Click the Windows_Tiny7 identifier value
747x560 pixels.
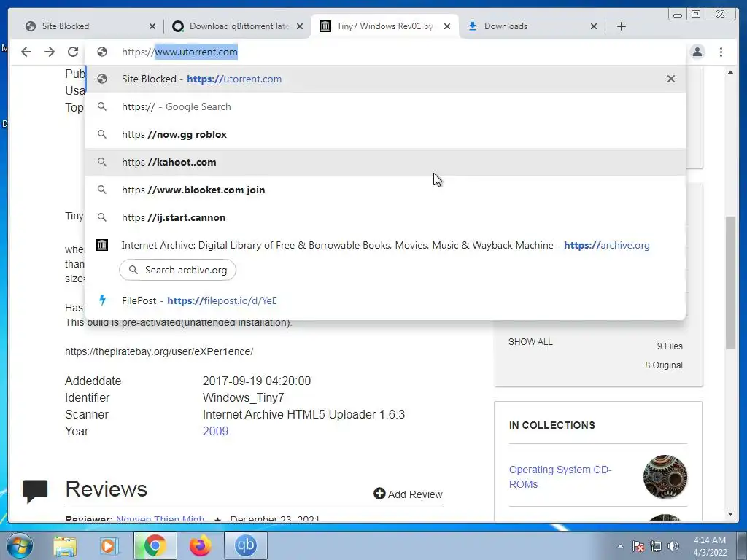click(x=244, y=397)
